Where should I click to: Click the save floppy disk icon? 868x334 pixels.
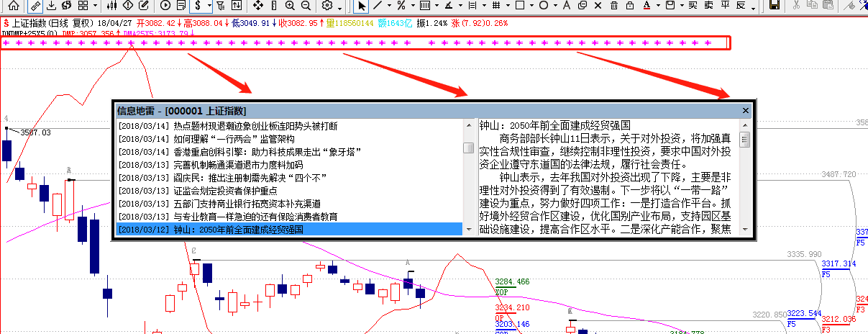tap(775, 6)
